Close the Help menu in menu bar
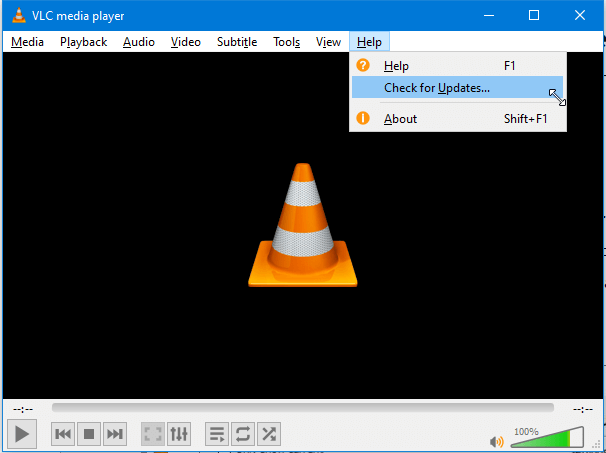This screenshot has height=453, width=606. click(369, 42)
